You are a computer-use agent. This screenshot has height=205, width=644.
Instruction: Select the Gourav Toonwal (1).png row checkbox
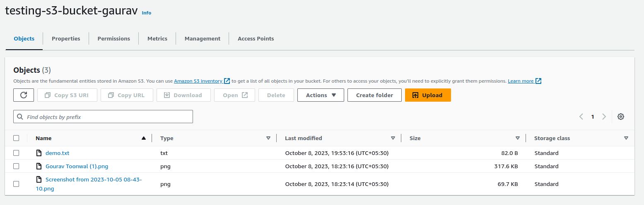coord(16,166)
